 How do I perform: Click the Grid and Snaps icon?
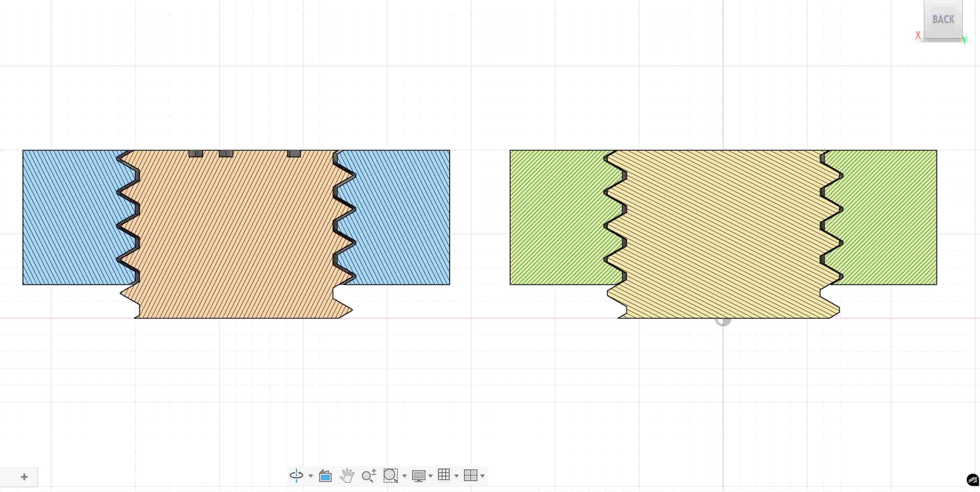coord(444,475)
